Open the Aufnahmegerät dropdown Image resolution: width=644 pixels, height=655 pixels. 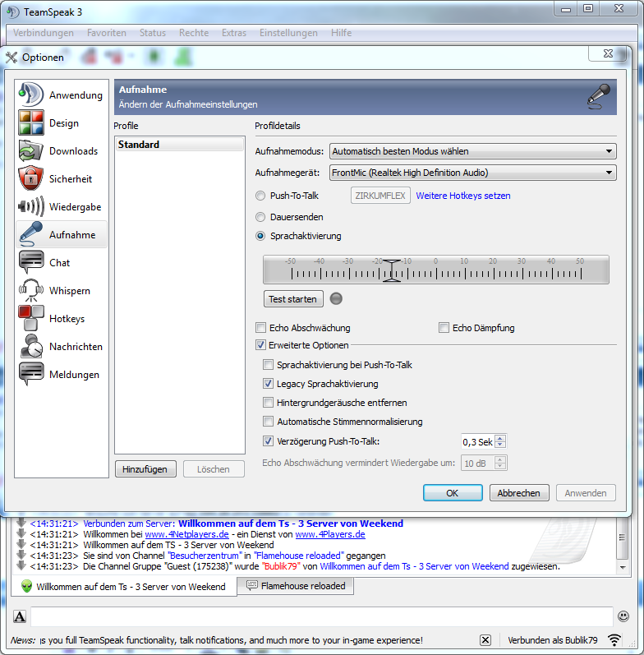click(473, 173)
